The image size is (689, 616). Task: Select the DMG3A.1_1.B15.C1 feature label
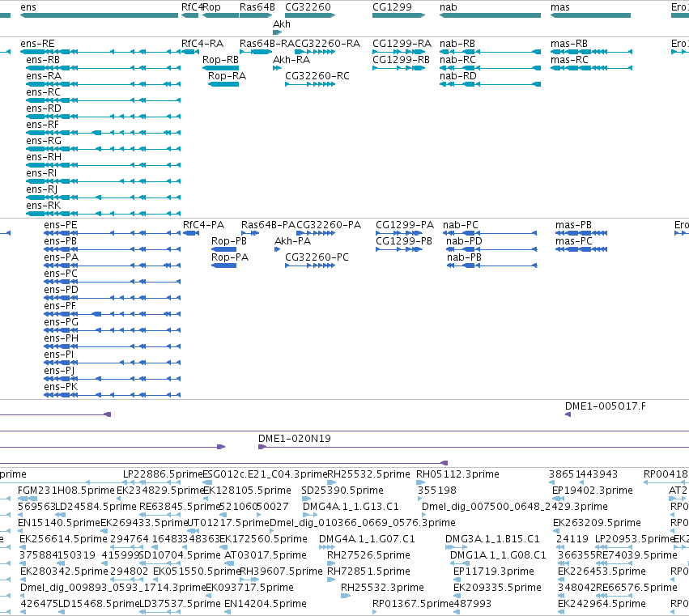coord(492,539)
